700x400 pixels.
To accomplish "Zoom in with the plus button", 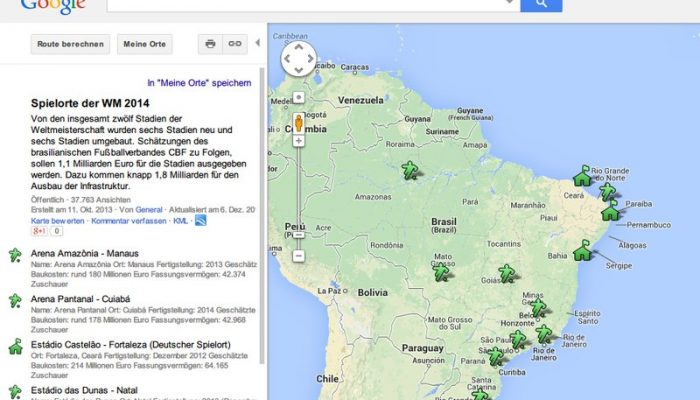I will pyautogui.click(x=299, y=141).
